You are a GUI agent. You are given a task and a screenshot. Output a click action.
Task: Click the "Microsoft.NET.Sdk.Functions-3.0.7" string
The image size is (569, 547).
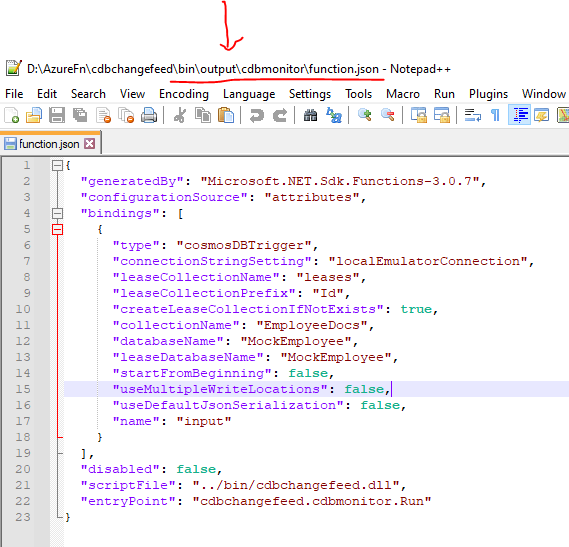(x=340, y=181)
